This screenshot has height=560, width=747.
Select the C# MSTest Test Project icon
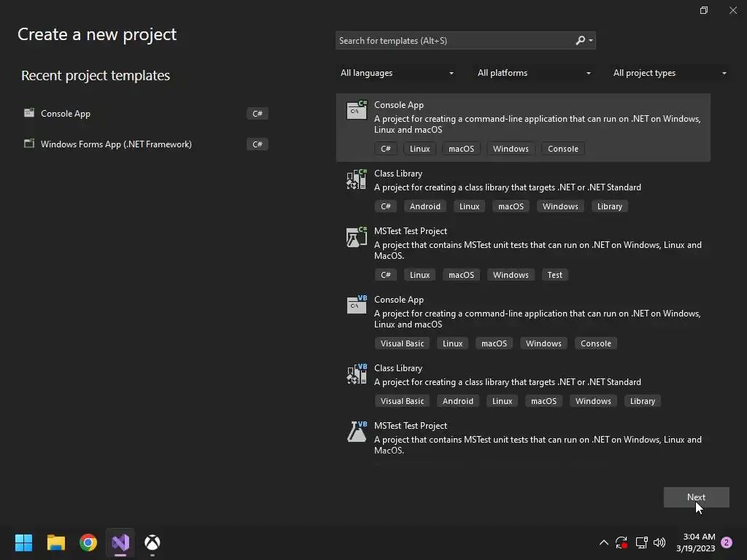coord(356,237)
